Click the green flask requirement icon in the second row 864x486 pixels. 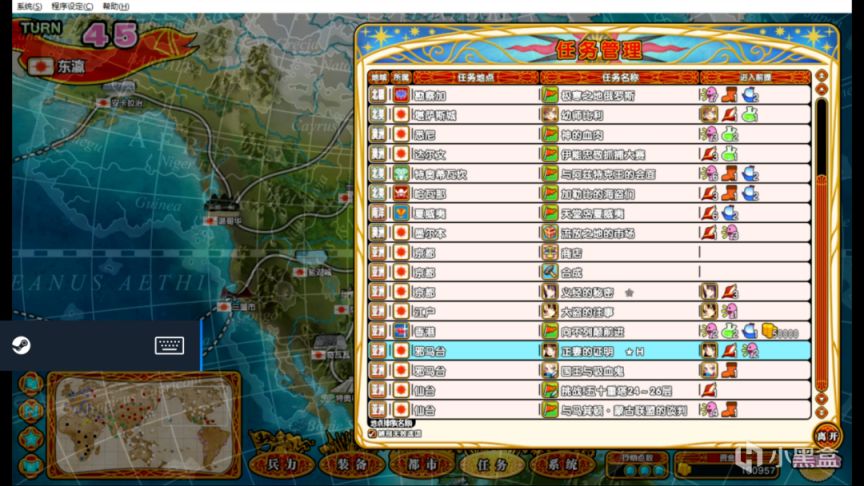749,115
